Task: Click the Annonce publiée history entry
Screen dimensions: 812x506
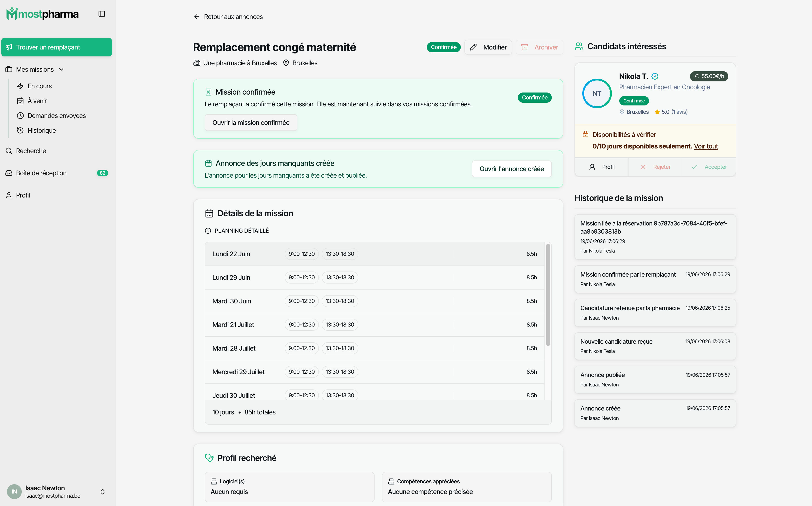Action: click(x=655, y=379)
